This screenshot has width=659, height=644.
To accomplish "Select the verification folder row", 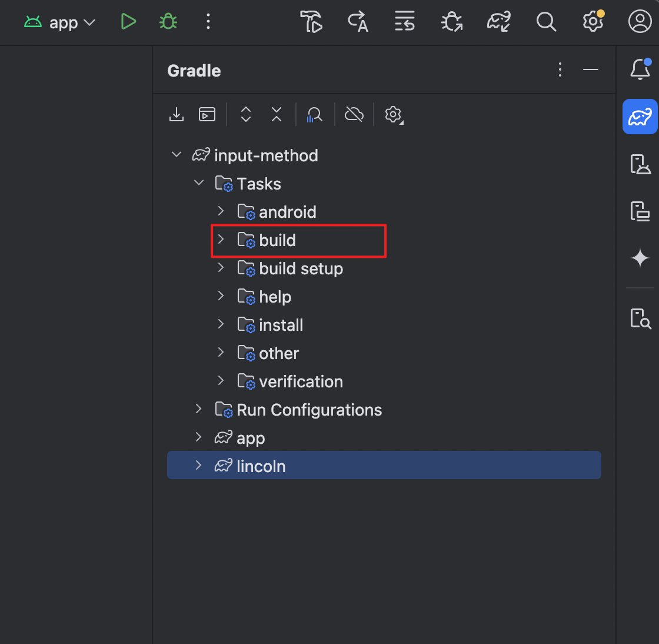I will tap(384, 381).
